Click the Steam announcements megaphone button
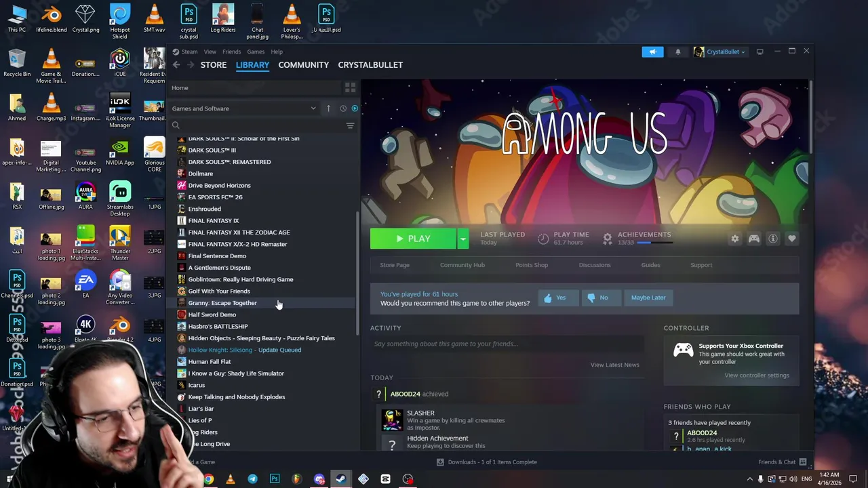 [652, 52]
